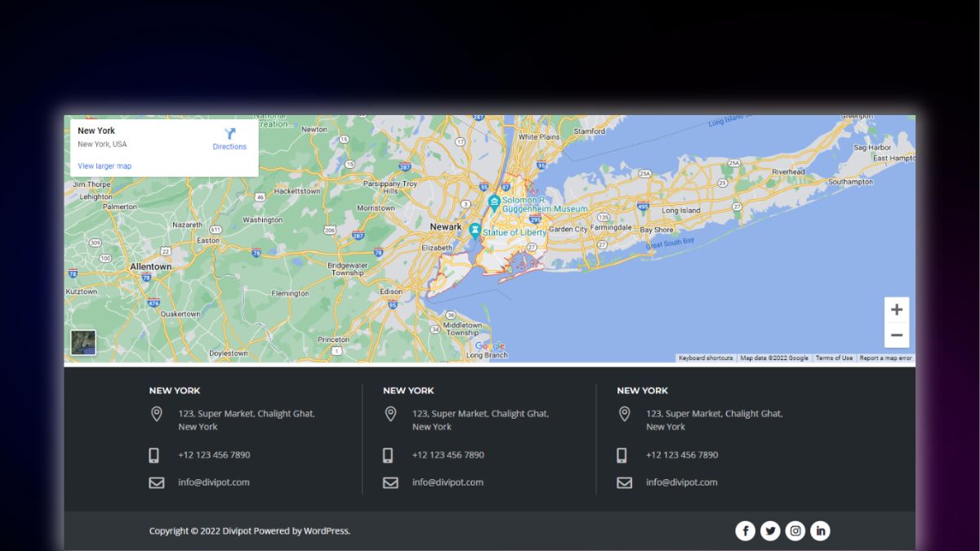Click the third column NEW YORK heading
The height and width of the screenshot is (551, 980).
(643, 390)
